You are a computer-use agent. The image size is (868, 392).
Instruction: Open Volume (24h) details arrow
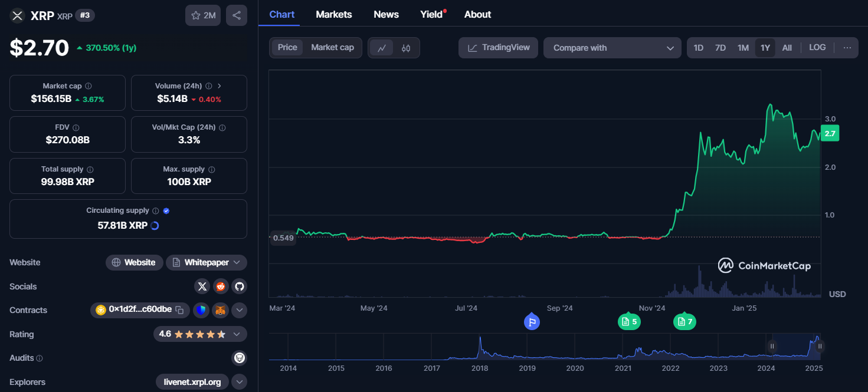tap(220, 86)
